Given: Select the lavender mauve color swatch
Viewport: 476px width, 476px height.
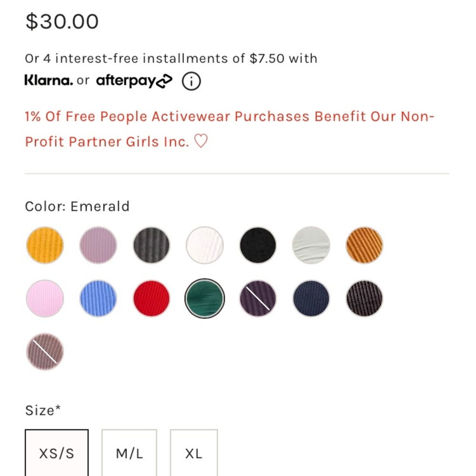Looking at the screenshot, I should click(98, 245).
